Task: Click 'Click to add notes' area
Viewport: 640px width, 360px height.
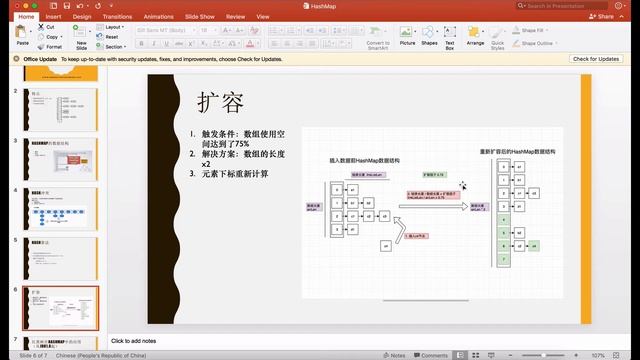Action: [x=133, y=341]
